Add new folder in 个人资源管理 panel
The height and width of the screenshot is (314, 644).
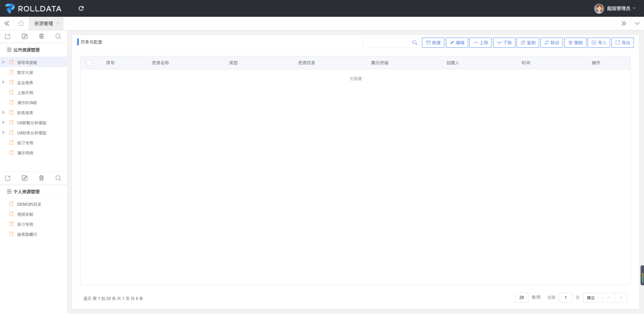tap(8, 178)
